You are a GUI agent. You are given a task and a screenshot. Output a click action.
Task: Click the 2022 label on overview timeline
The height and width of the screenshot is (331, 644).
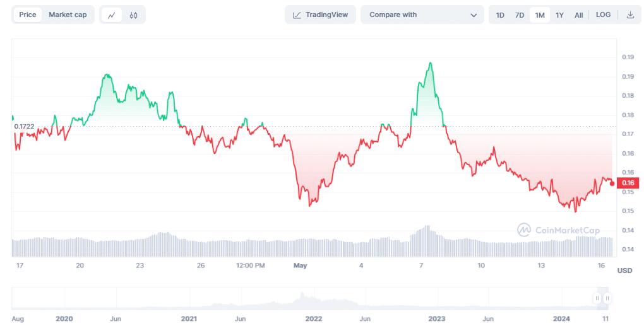pos(314,319)
